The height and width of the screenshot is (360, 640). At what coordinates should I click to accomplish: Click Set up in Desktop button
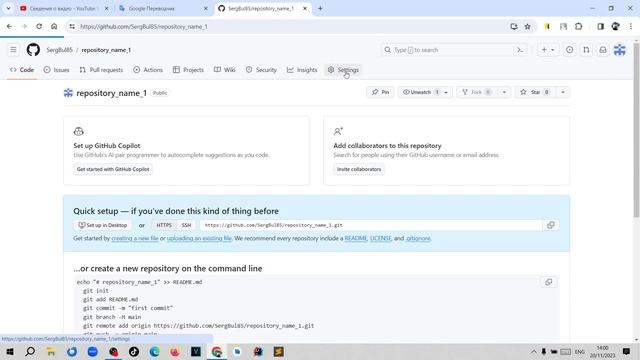pyautogui.click(x=103, y=225)
